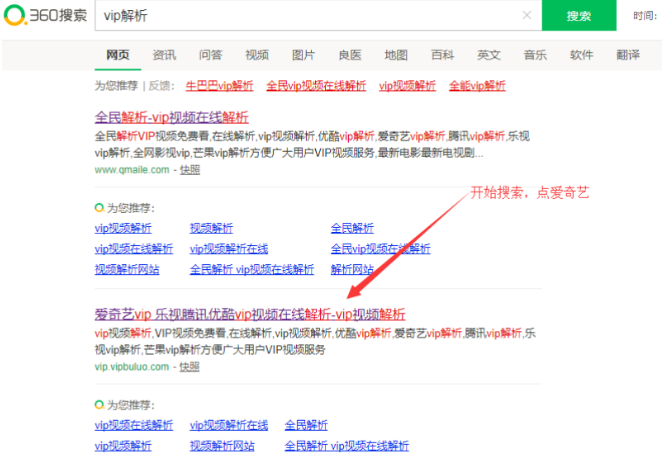This screenshot has height=458, width=664.
Task: Open the 问答 tab
Action: click(210, 55)
